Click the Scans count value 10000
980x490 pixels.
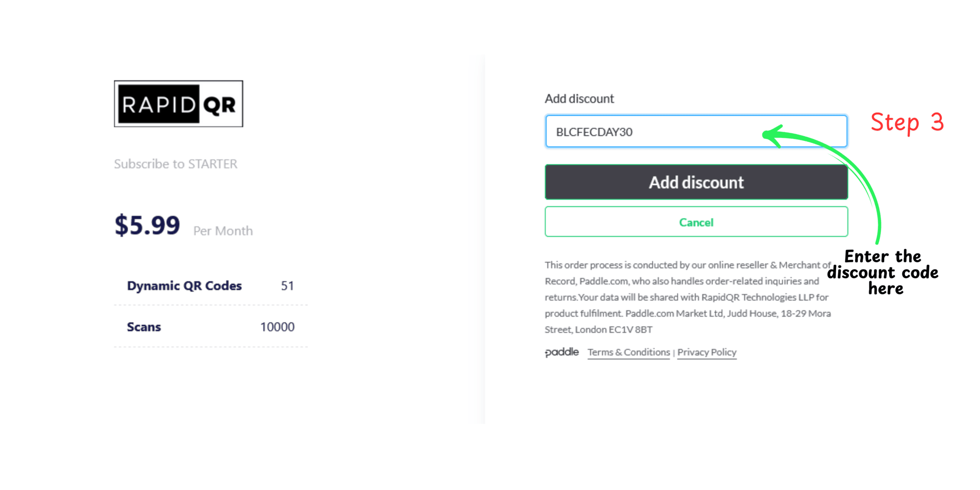[x=277, y=327]
